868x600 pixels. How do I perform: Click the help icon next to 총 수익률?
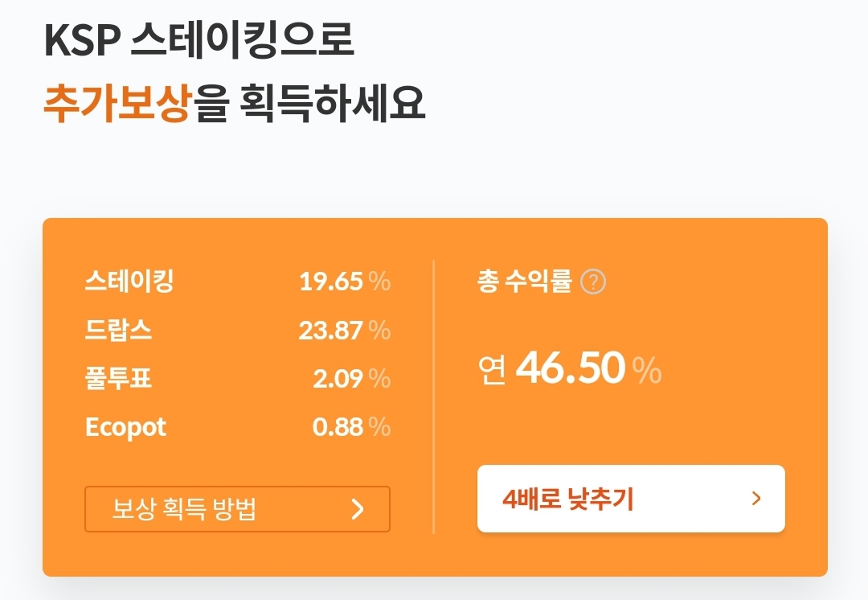593,282
